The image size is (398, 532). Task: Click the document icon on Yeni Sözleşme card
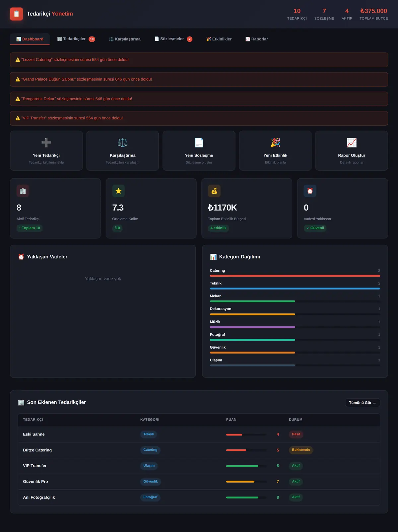(x=199, y=143)
